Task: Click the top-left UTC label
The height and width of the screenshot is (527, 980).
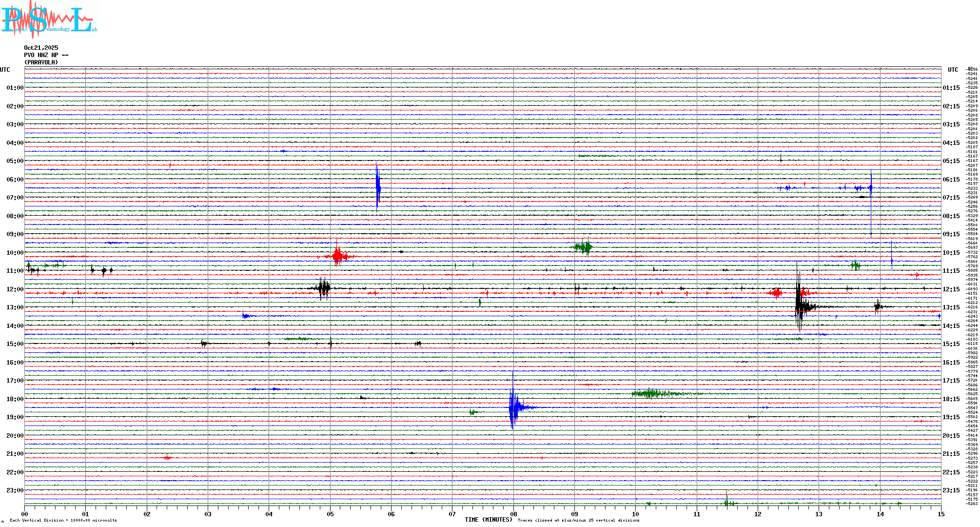Action: coord(5,70)
